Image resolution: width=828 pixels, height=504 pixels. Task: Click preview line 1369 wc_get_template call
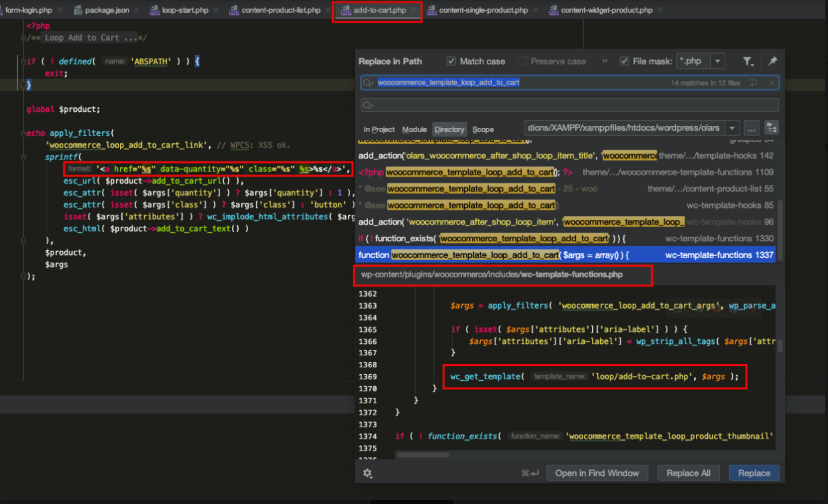click(x=594, y=377)
